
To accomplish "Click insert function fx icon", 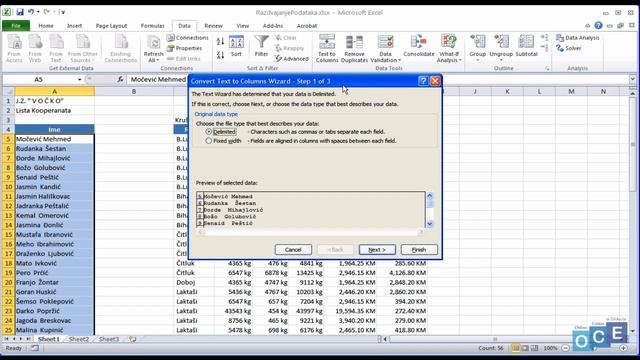I will [x=120, y=79].
